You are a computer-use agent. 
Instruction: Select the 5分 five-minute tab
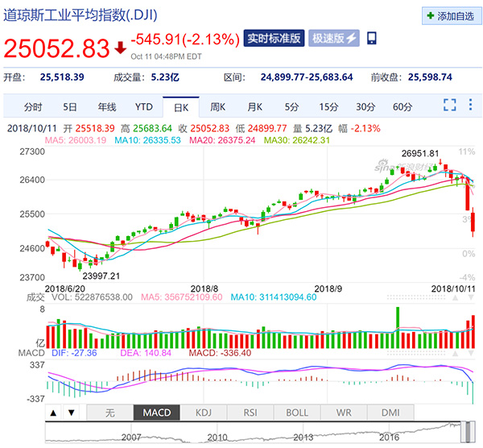click(291, 107)
